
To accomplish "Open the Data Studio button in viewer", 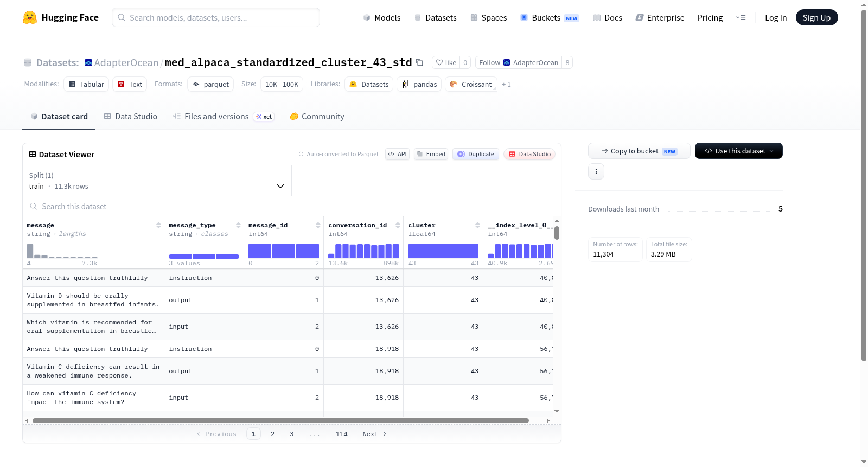I will (x=529, y=154).
